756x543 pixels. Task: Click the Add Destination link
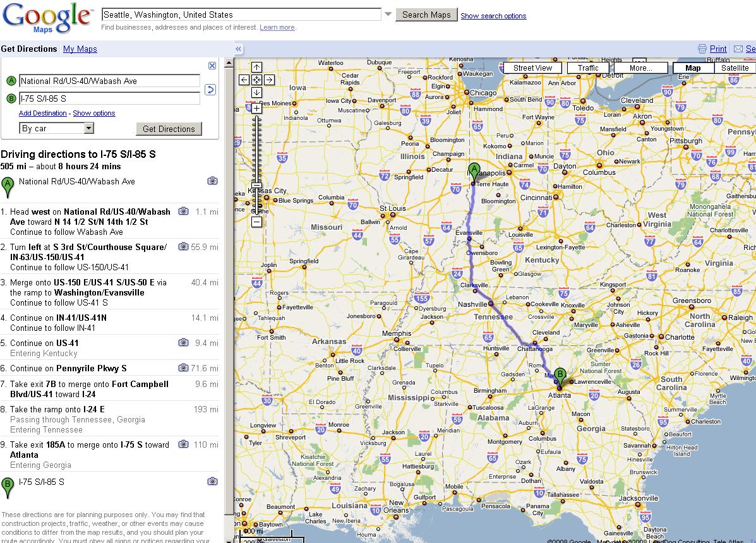(x=42, y=113)
